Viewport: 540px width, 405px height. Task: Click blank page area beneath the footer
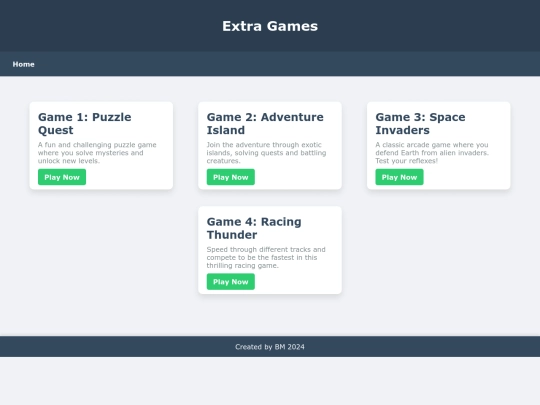[270, 381]
